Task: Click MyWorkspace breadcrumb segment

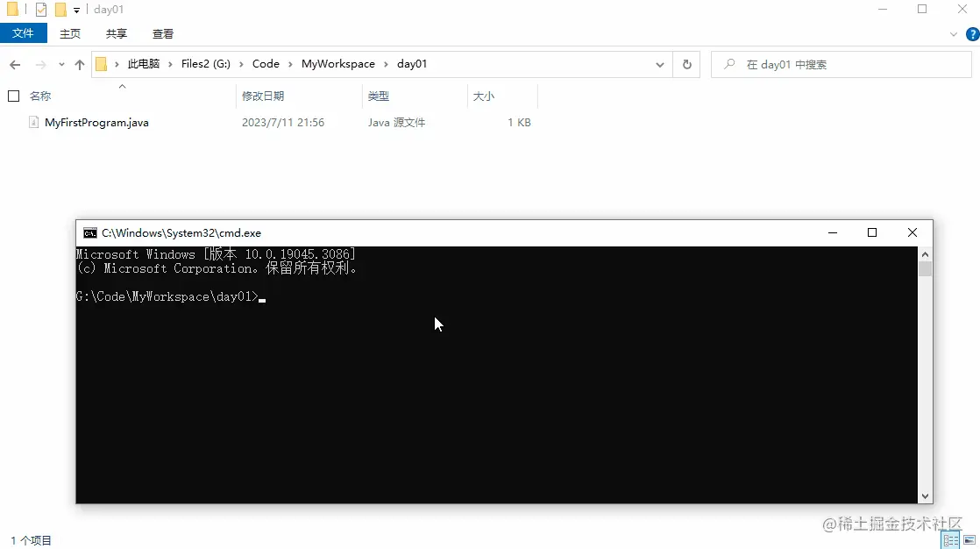Action: point(338,64)
